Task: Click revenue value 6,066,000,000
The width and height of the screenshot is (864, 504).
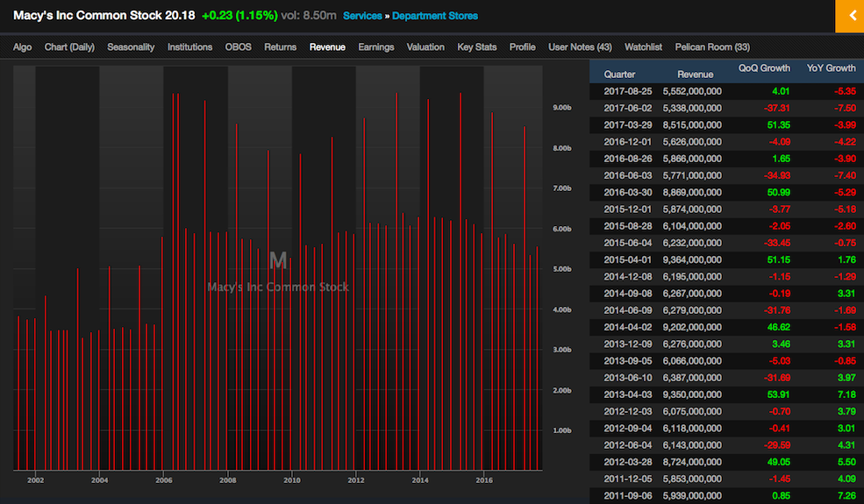Action: pyautogui.click(x=692, y=361)
